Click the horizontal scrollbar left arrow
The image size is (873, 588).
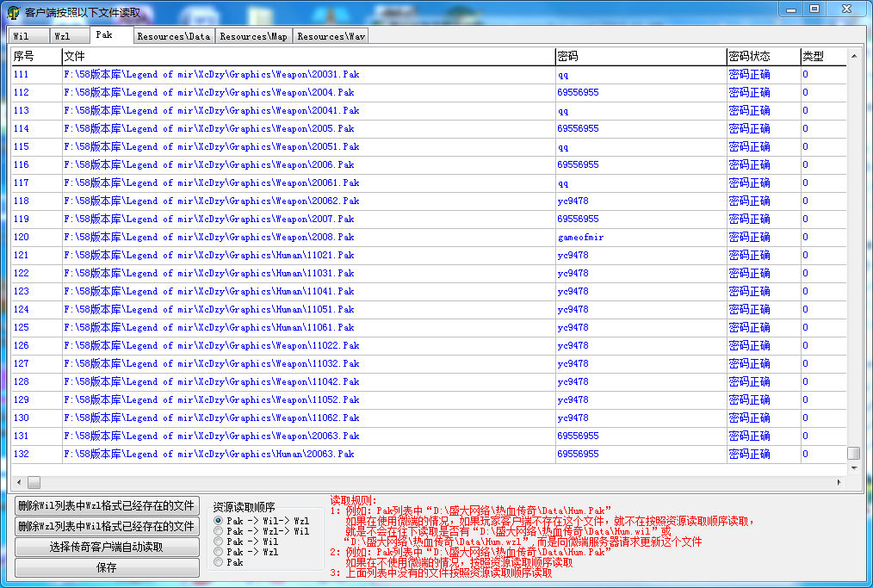pyautogui.click(x=19, y=482)
